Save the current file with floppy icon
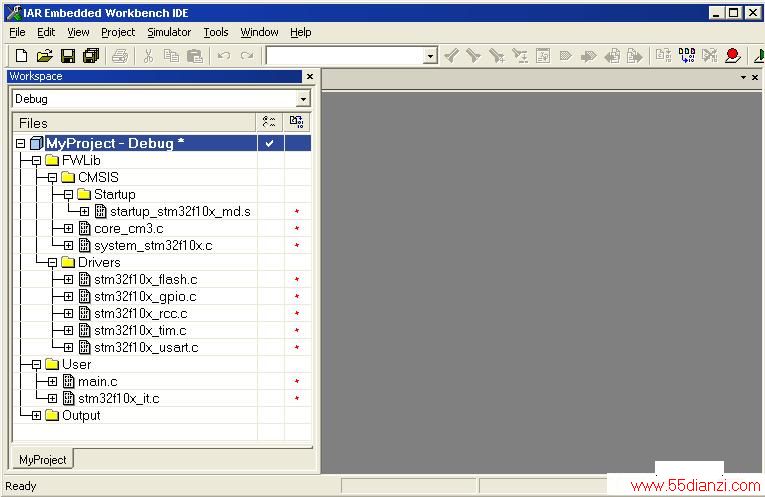765x497 pixels. [x=68, y=56]
